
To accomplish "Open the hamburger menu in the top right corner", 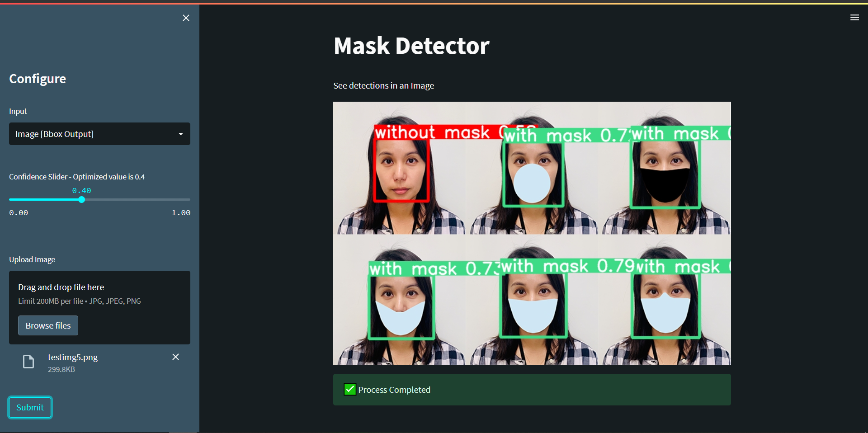I will click(855, 18).
